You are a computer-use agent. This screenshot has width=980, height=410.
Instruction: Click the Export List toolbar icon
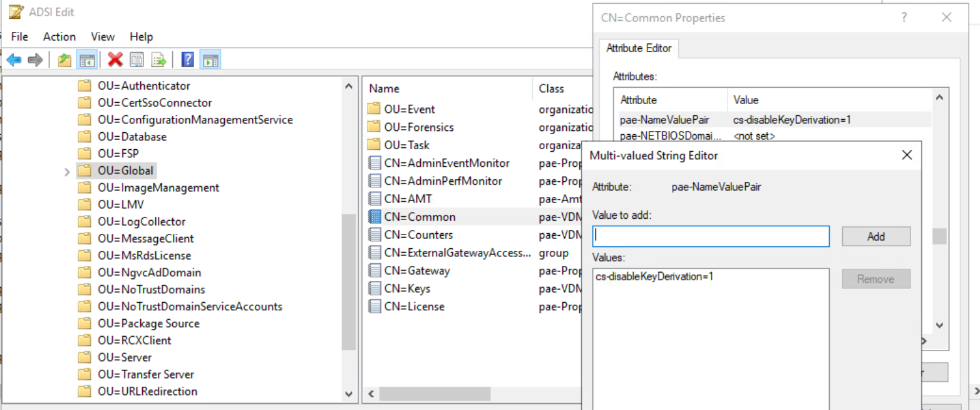[x=158, y=60]
